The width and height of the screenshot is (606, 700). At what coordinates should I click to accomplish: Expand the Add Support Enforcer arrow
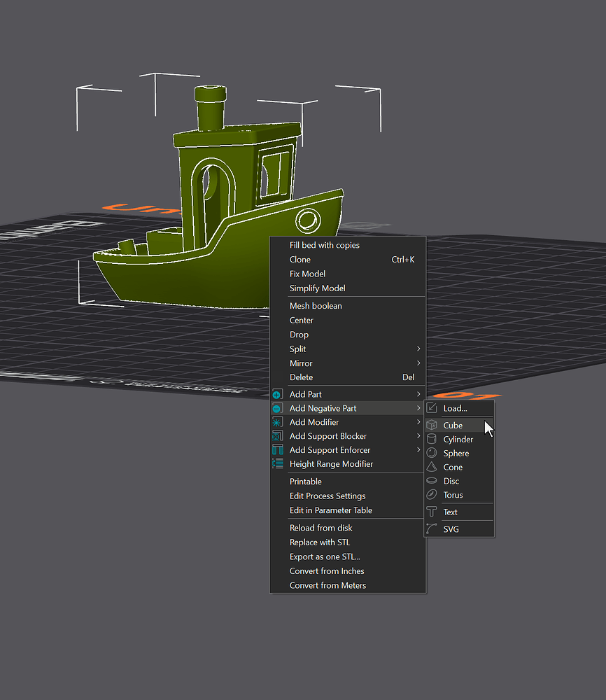pyautogui.click(x=418, y=449)
